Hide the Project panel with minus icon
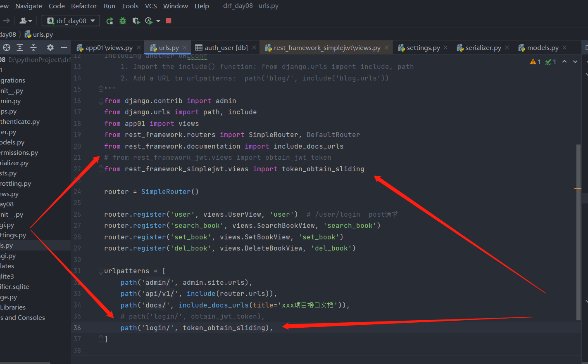The image size is (588, 364). tap(64, 47)
